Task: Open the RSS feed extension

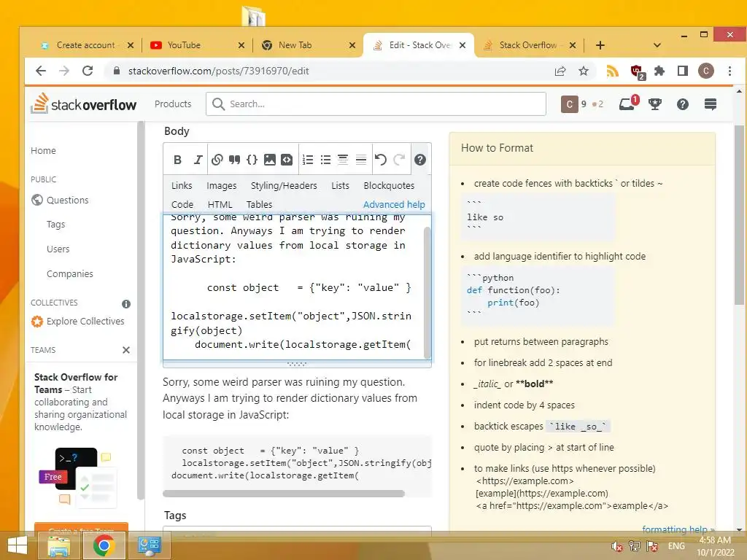Action: coord(613,71)
